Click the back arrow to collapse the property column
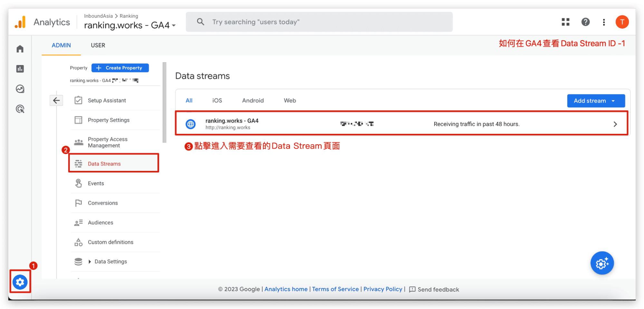The width and height of the screenshot is (644, 309). 56,100
